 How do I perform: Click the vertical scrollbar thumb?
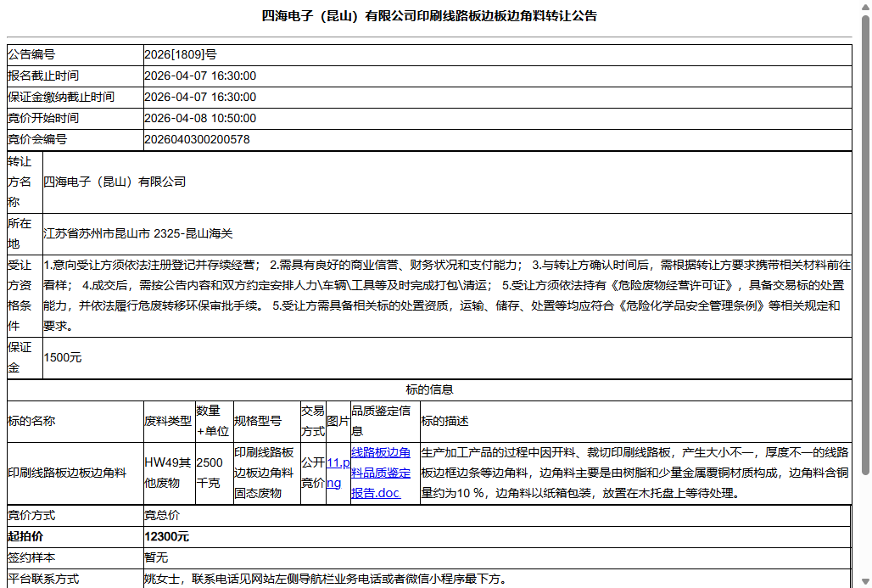click(x=865, y=244)
